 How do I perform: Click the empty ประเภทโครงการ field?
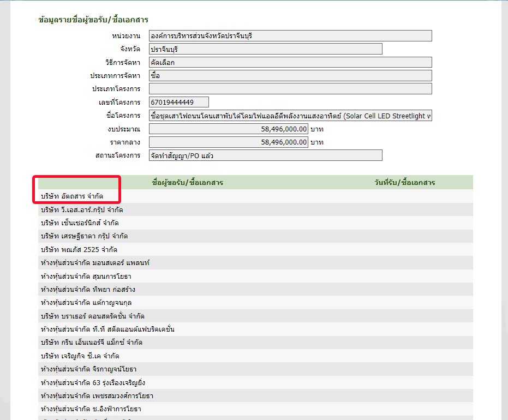[290, 89]
